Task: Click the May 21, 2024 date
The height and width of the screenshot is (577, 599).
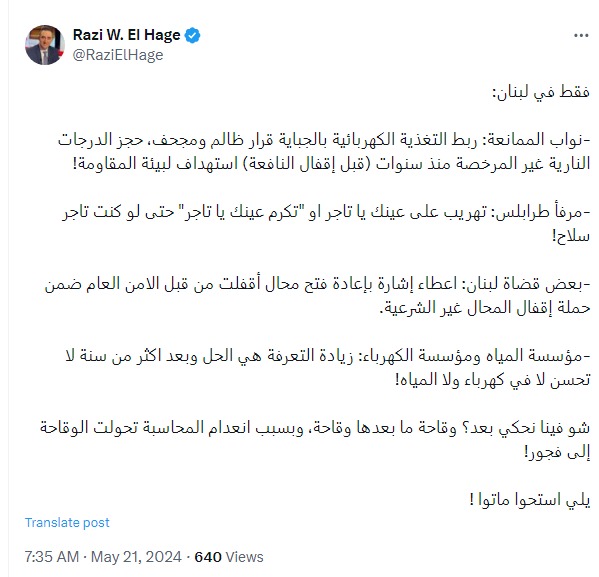Action: [136, 557]
